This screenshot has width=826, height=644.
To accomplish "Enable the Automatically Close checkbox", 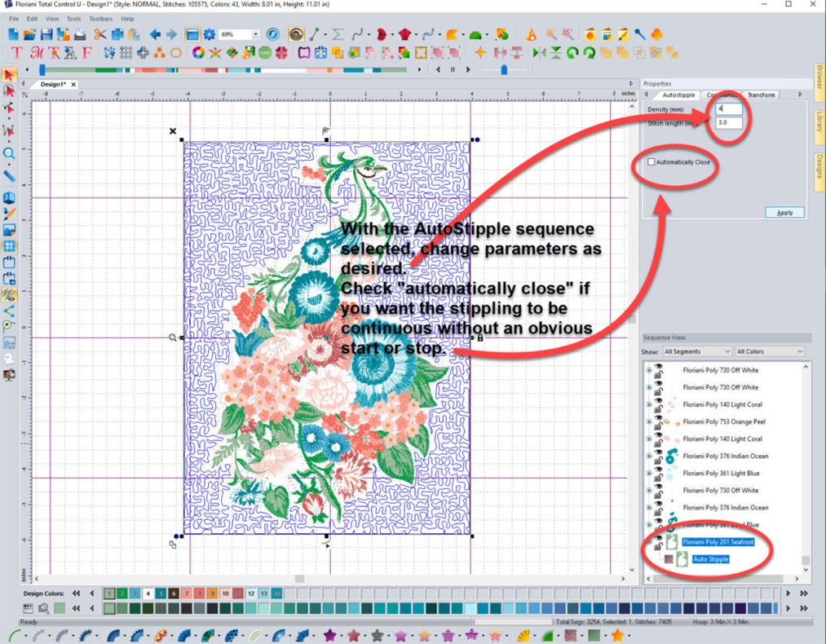I will (x=651, y=163).
